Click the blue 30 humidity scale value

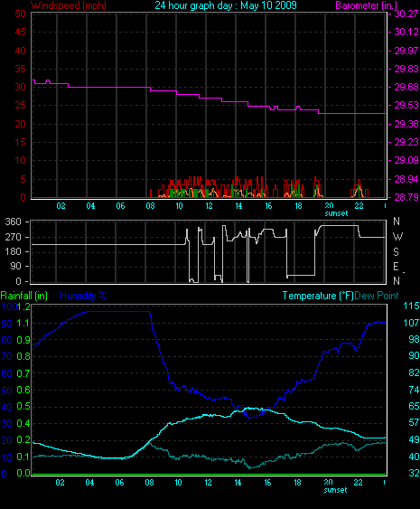[x=7, y=424]
